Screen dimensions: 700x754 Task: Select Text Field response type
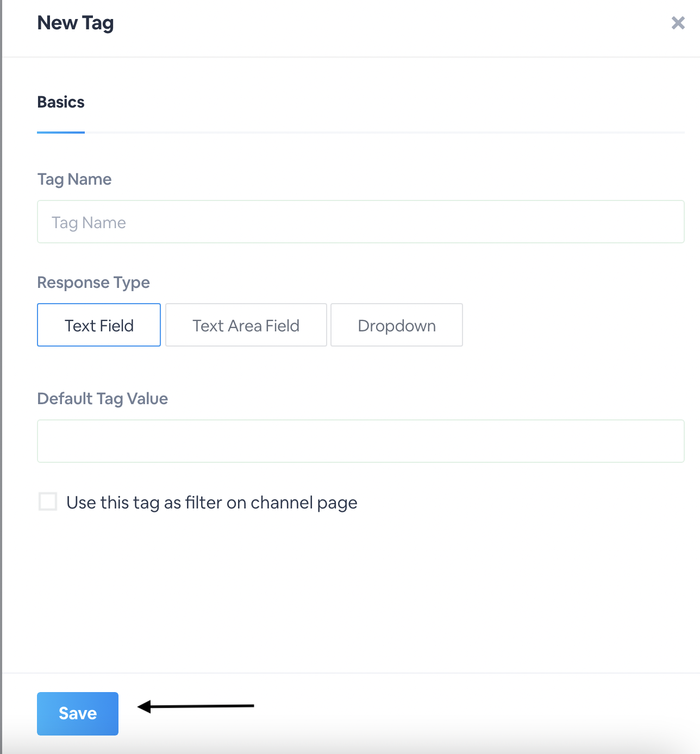99,325
